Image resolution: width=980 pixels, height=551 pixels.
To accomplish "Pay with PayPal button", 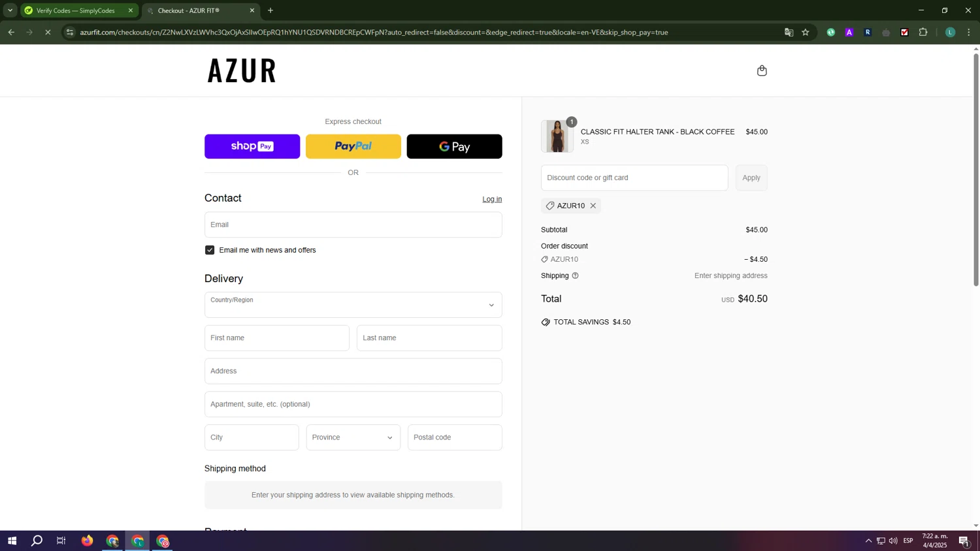I will click(353, 146).
